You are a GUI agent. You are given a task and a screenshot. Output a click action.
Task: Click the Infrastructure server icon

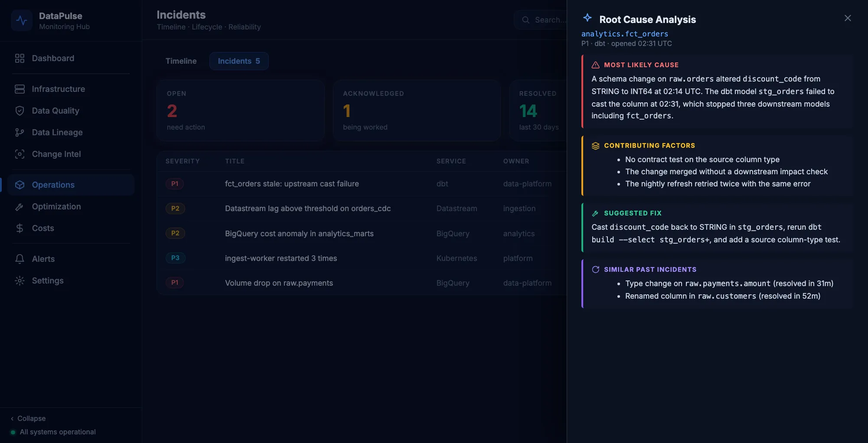(x=20, y=89)
